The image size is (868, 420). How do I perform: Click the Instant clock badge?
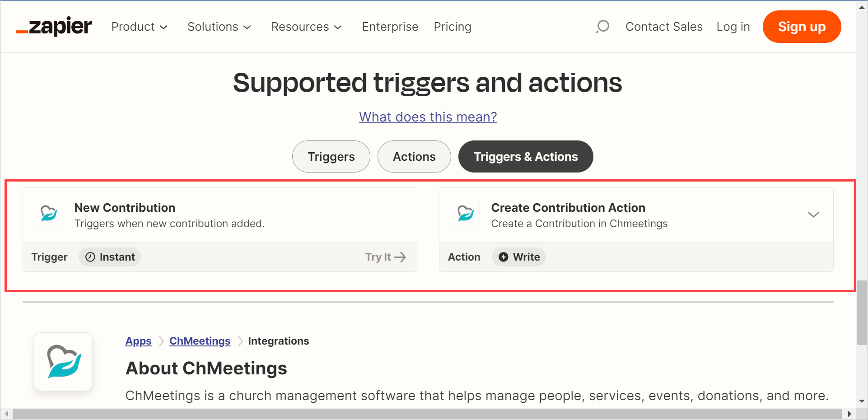pos(110,257)
